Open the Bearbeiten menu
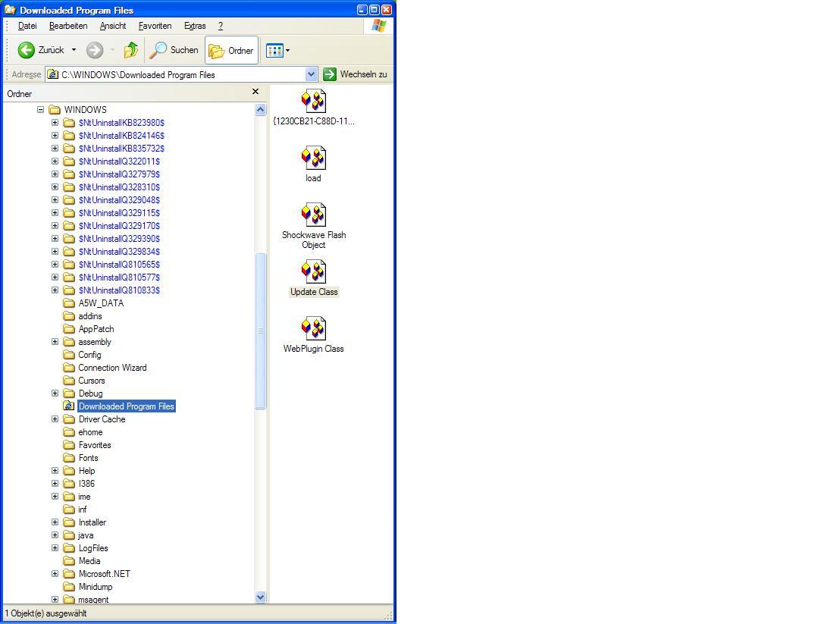840x624 pixels. point(68,26)
